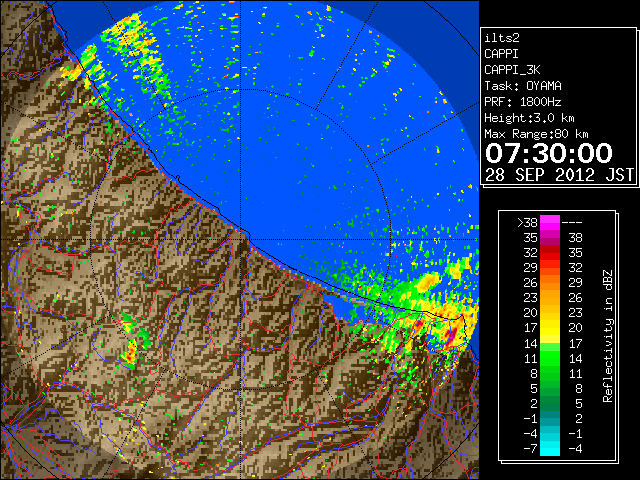Click the magenta storm core on east coast
This screenshot has width=640, height=480.
(451, 336)
